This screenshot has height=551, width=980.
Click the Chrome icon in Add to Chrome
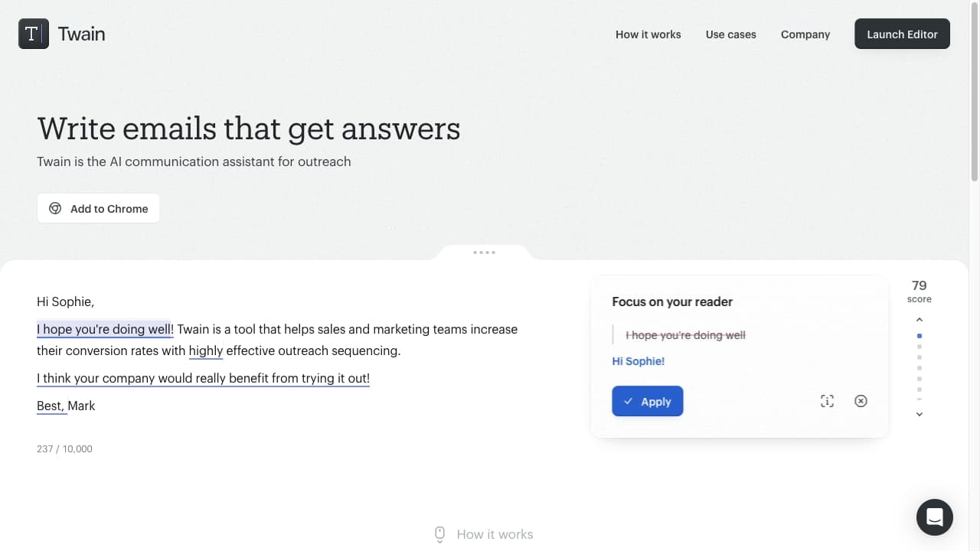(x=55, y=208)
